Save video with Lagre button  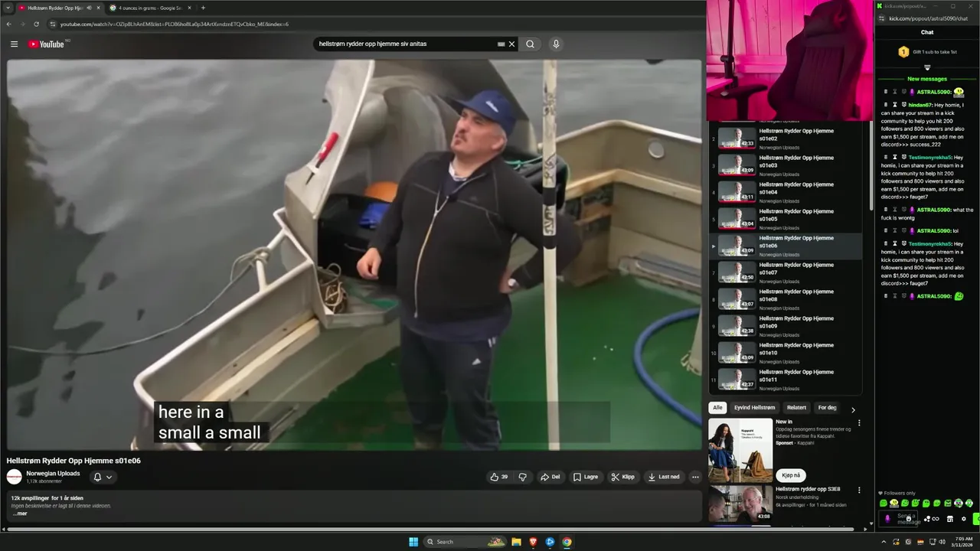586,477
